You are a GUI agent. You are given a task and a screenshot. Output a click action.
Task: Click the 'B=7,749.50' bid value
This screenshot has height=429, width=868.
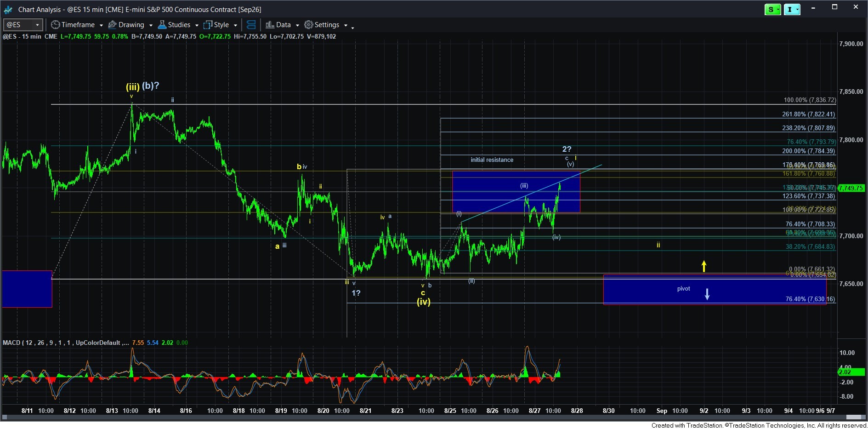(147, 36)
